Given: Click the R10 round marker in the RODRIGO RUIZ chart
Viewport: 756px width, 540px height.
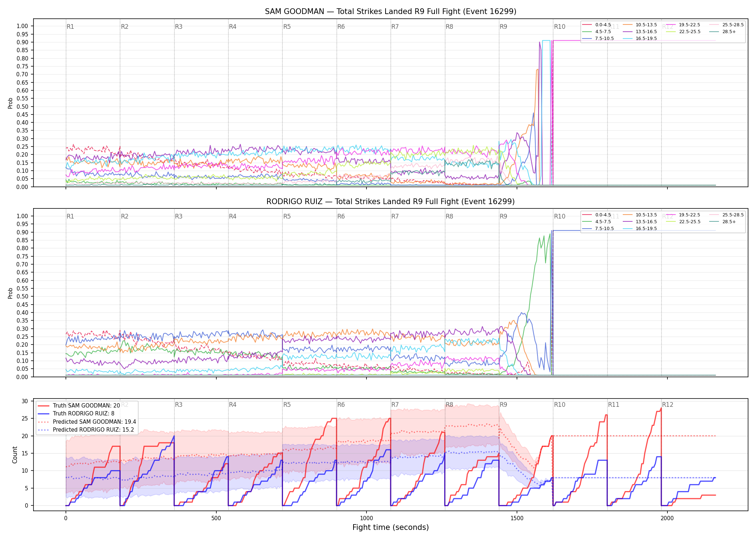Looking at the screenshot, I should tap(559, 216).
